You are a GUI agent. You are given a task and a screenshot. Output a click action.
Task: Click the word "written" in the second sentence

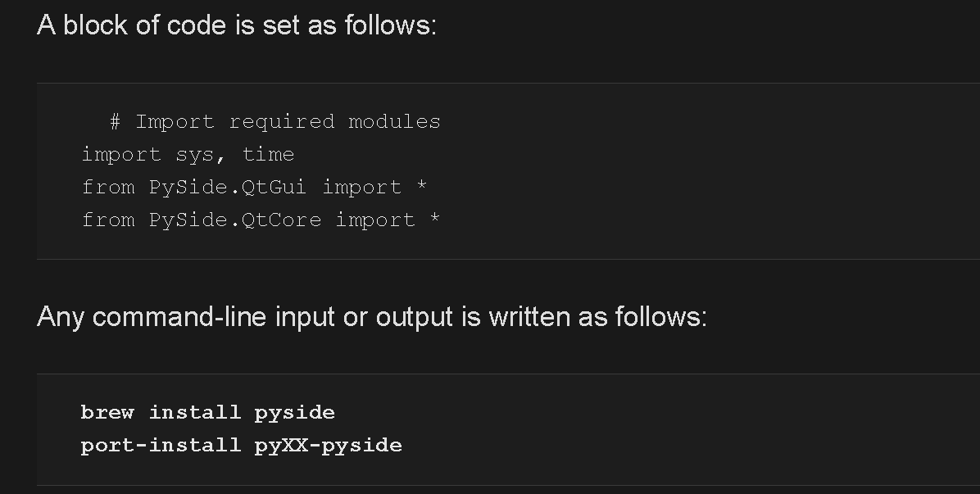pyautogui.click(x=531, y=316)
